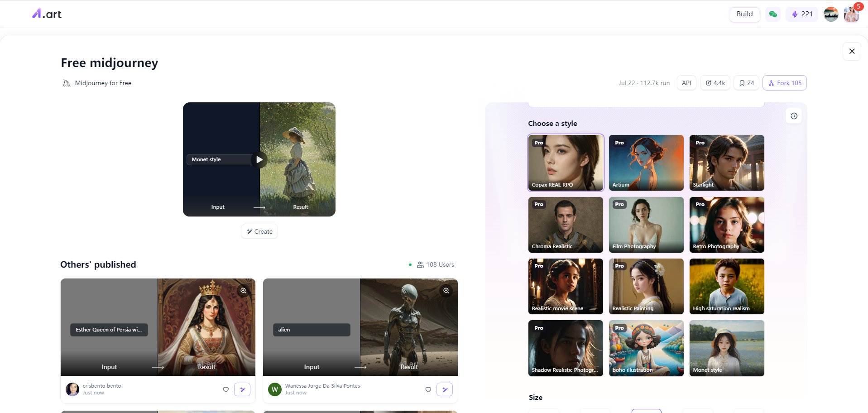Zoom into the alien result image
Screen dimensions: 868x413
click(446, 291)
